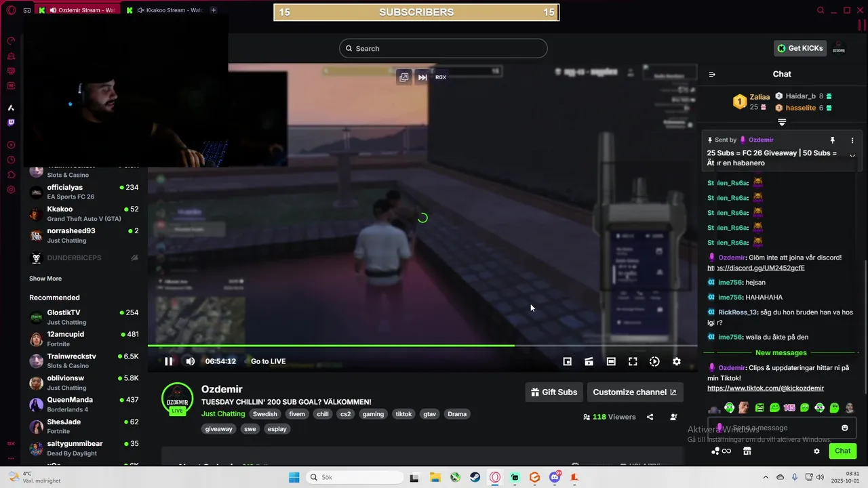This screenshot has height=488, width=868.
Task: Click the channel points icon below chat
Action: tap(721, 451)
